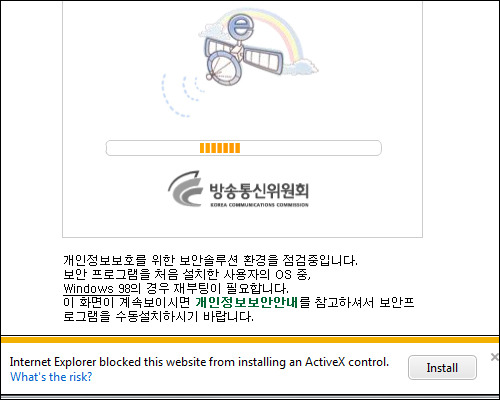Click the yellow stripe atop notification bar
Viewport: 500px width, 400px height.
coord(250,340)
